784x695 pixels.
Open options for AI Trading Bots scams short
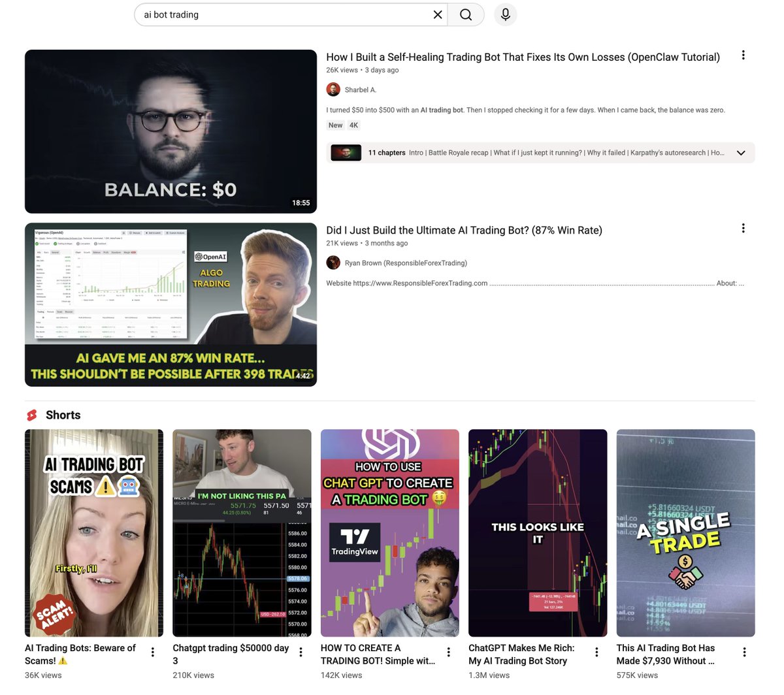[152, 652]
